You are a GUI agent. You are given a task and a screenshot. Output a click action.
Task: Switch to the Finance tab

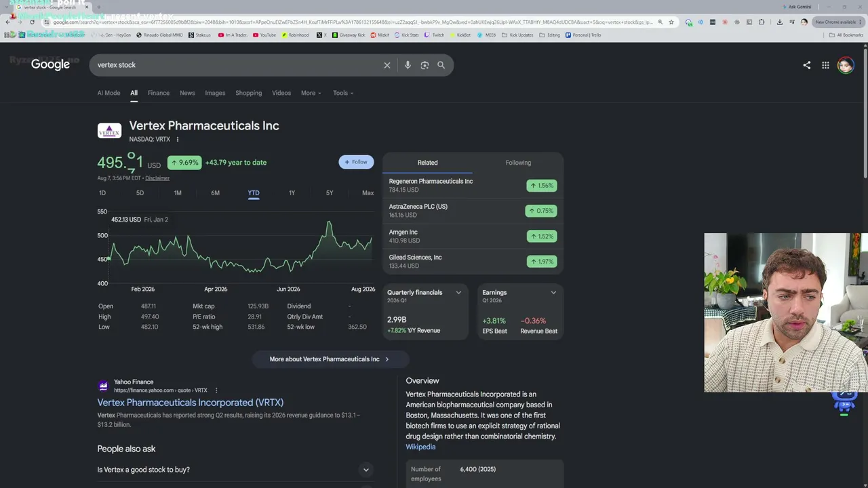click(x=159, y=93)
